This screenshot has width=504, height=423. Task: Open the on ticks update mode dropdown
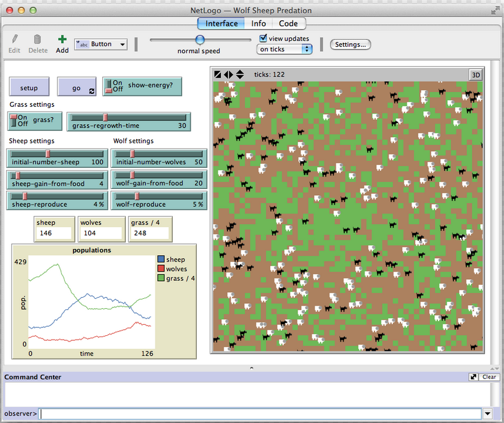pyautogui.click(x=285, y=49)
